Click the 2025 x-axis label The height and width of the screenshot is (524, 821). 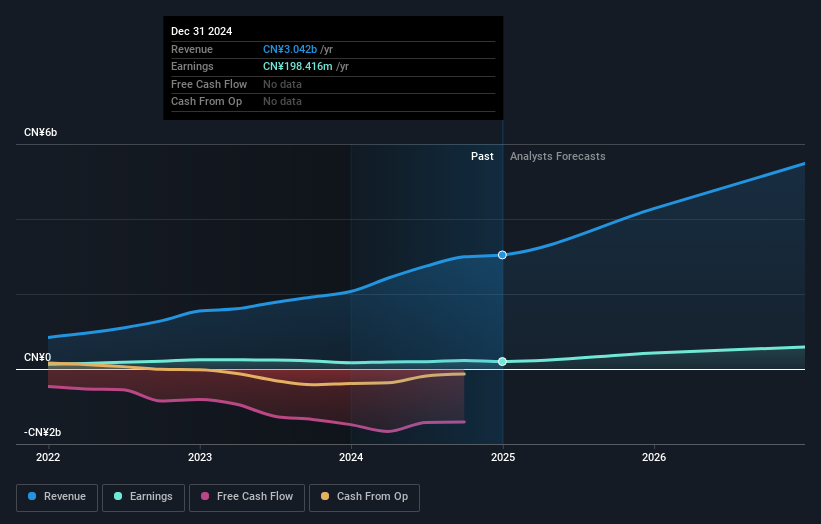coord(503,458)
